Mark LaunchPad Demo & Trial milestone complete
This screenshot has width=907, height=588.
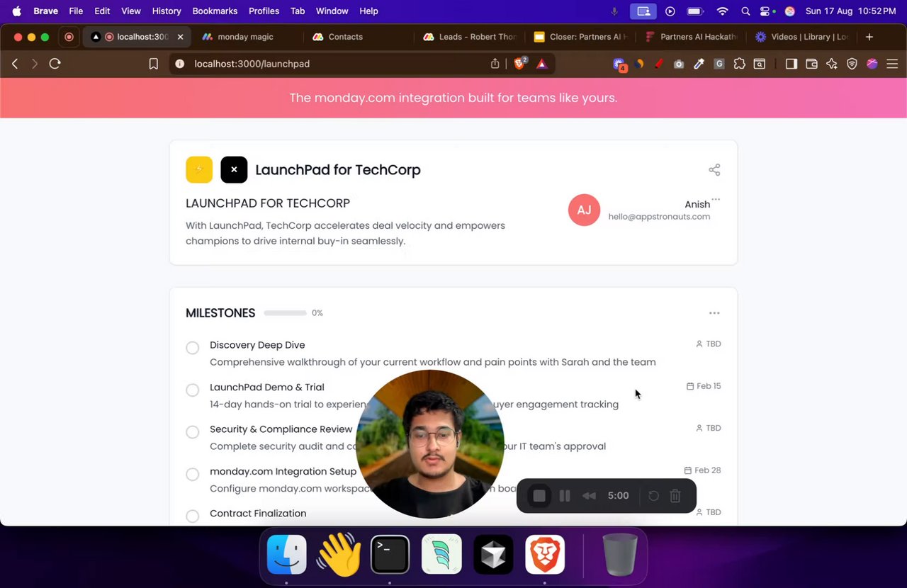192,390
